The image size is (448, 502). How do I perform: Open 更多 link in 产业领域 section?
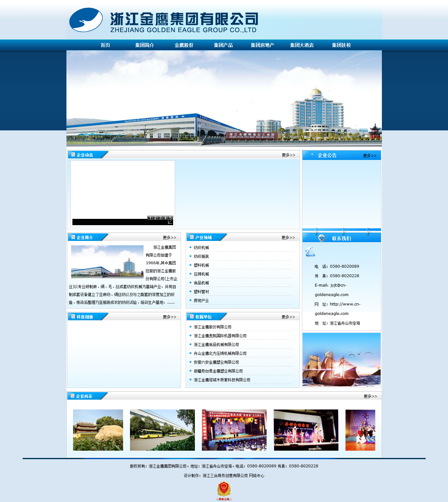click(288, 237)
